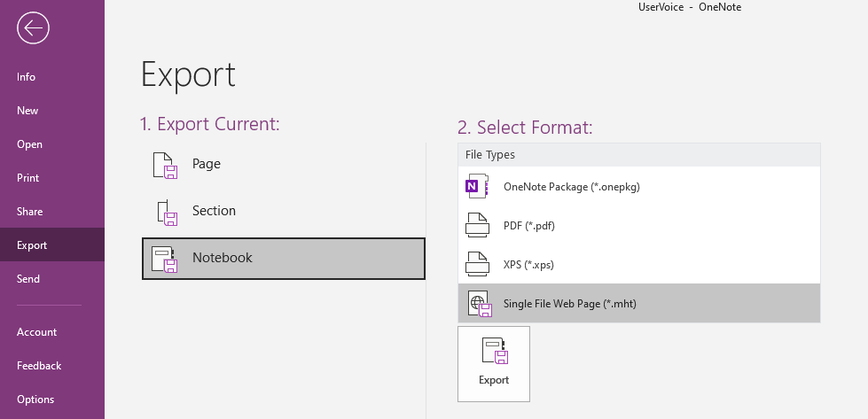Image resolution: width=868 pixels, height=419 pixels.
Task: Open the Account page
Action: pyautogui.click(x=52, y=332)
